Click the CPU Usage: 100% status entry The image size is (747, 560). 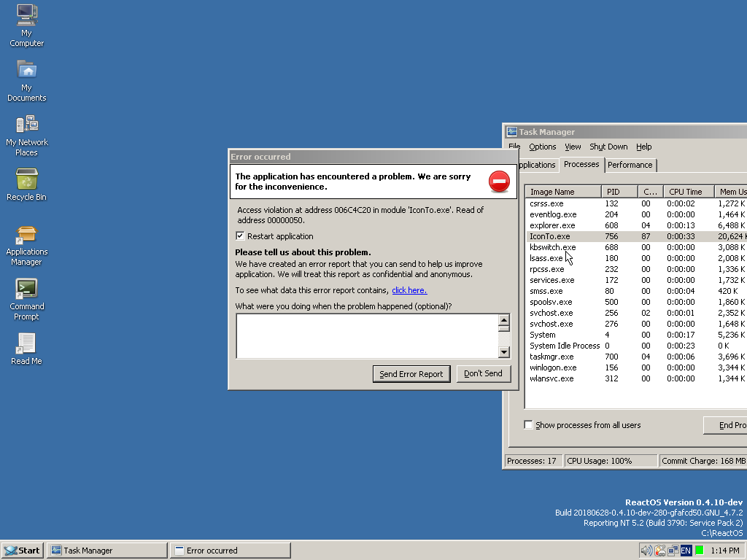click(611, 461)
